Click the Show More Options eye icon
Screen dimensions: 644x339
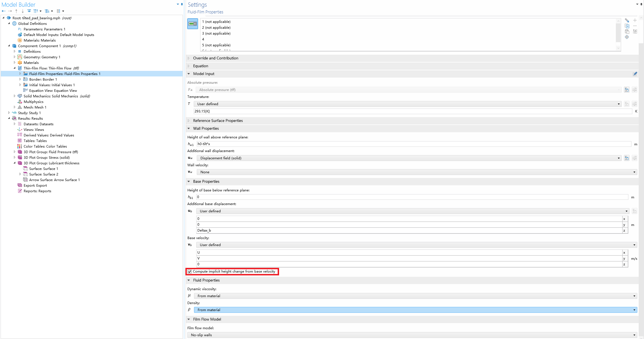pos(29,11)
